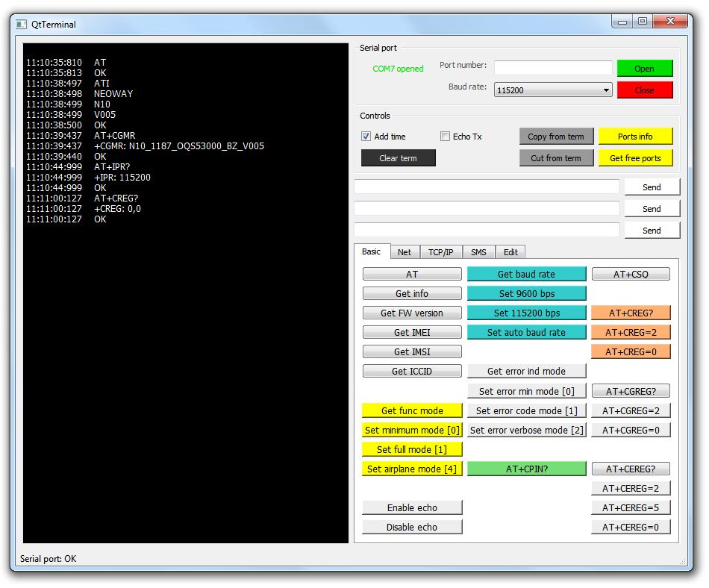
Task: Click the Get ICCID button
Action: 413,372
